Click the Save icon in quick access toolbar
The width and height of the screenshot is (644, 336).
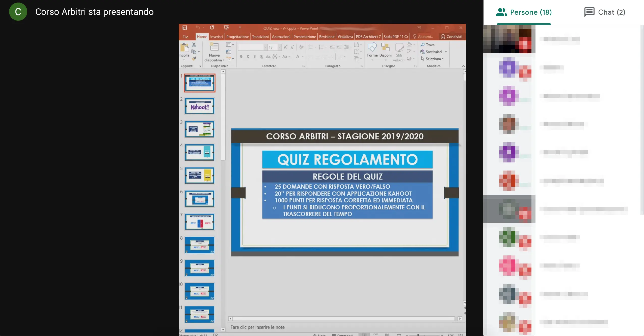(x=185, y=28)
